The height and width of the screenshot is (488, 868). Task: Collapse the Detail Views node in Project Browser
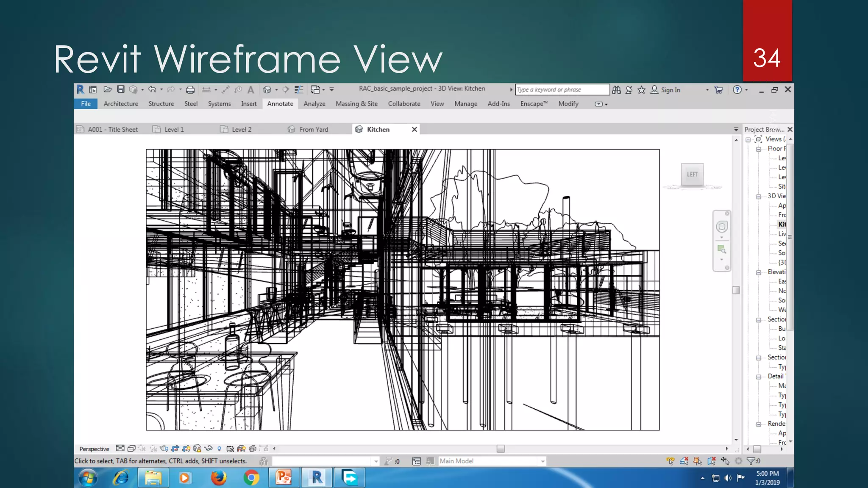[x=759, y=377]
